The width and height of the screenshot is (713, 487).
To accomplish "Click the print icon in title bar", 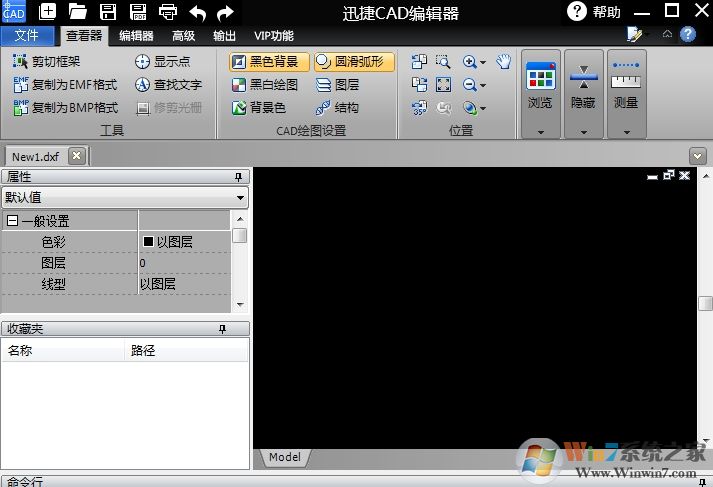I will 168,12.
